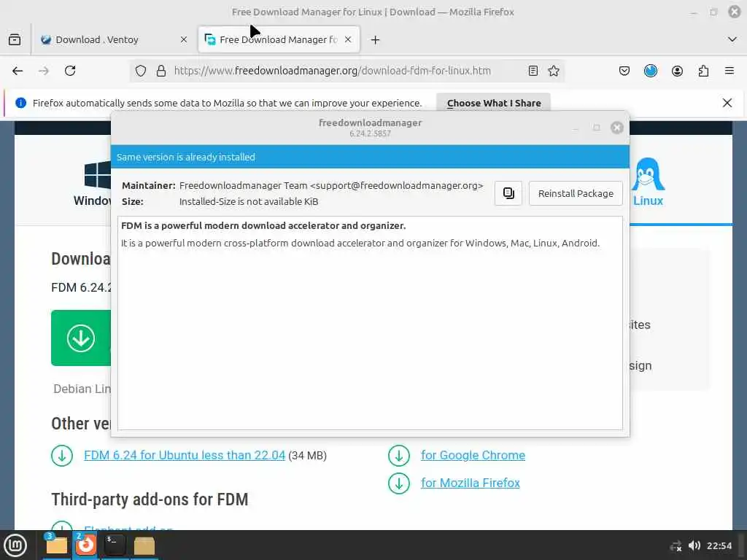Open the Pocket save icon
This screenshot has width=747, height=560.
624,71
